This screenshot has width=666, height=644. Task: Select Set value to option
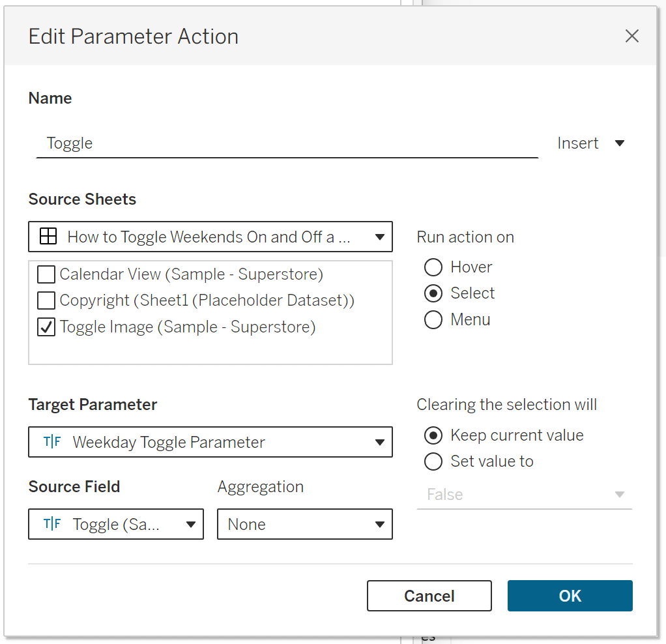(433, 461)
